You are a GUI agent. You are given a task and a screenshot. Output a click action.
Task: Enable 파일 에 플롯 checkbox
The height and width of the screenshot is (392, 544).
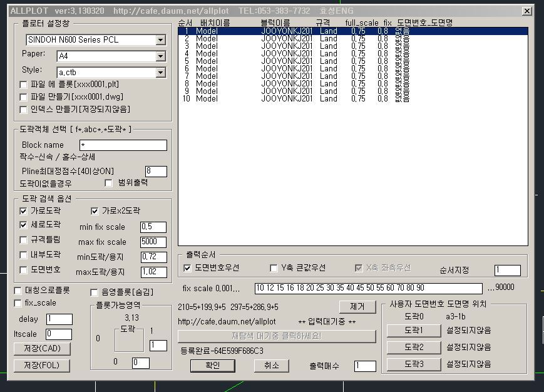coord(24,85)
